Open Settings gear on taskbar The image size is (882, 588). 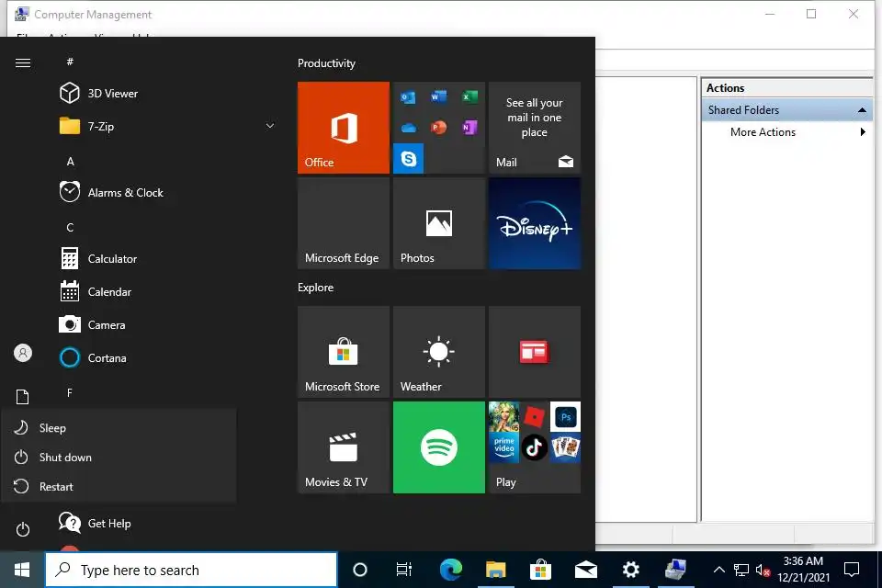click(x=630, y=570)
